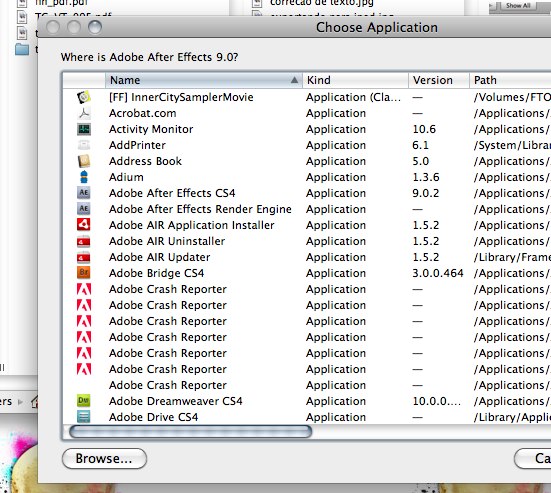Click the version value 3.0.0.464

pyautogui.click(x=438, y=273)
